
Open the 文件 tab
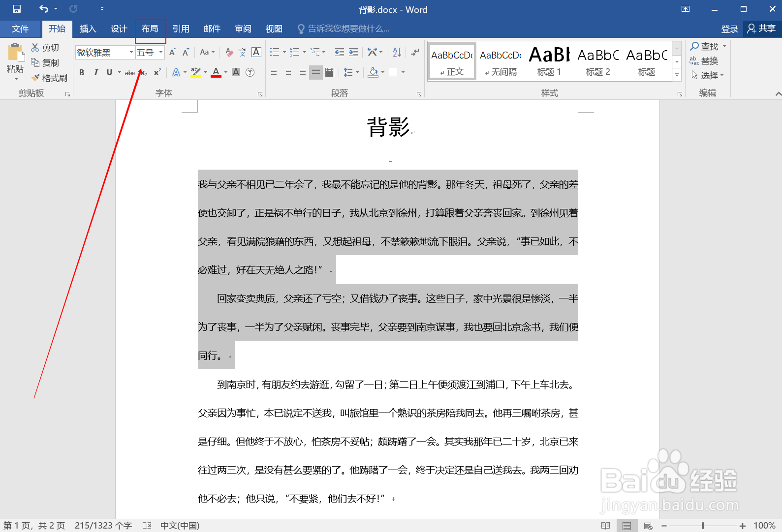click(x=20, y=29)
